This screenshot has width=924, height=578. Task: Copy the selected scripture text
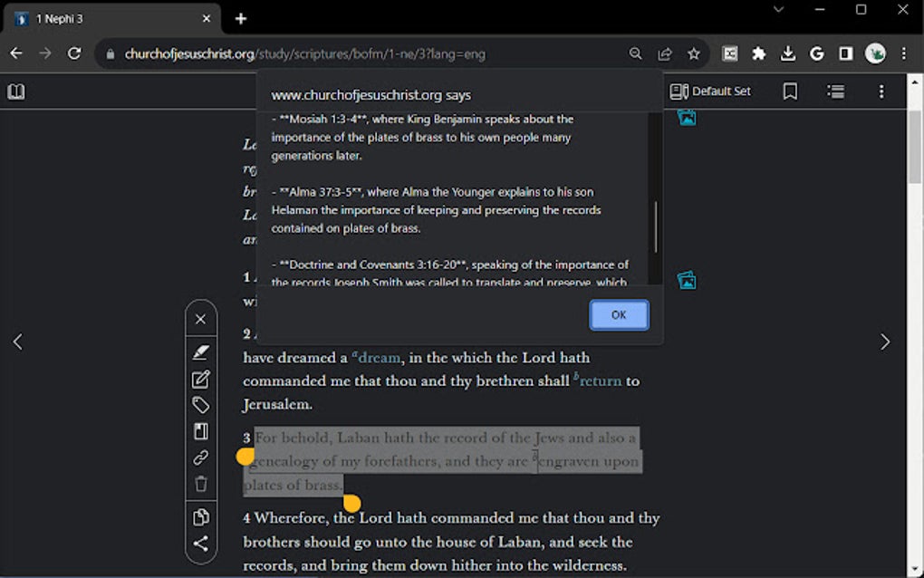point(200,516)
